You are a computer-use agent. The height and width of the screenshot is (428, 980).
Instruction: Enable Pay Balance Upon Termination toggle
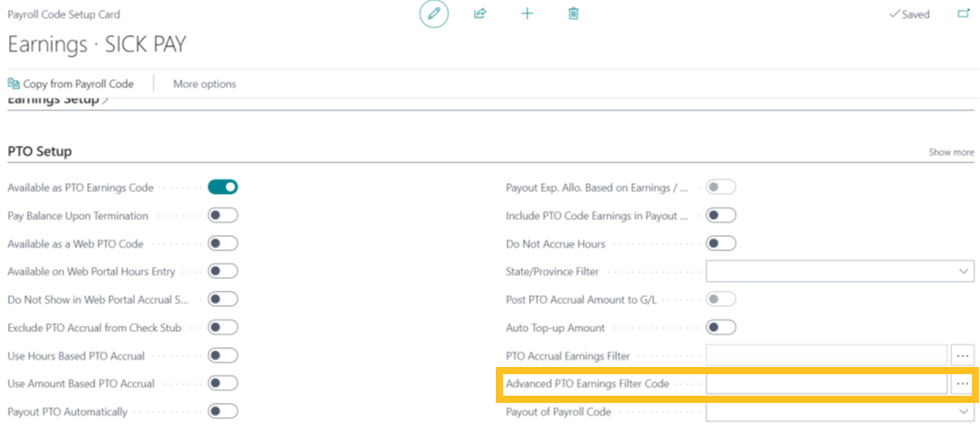point(223,215)
